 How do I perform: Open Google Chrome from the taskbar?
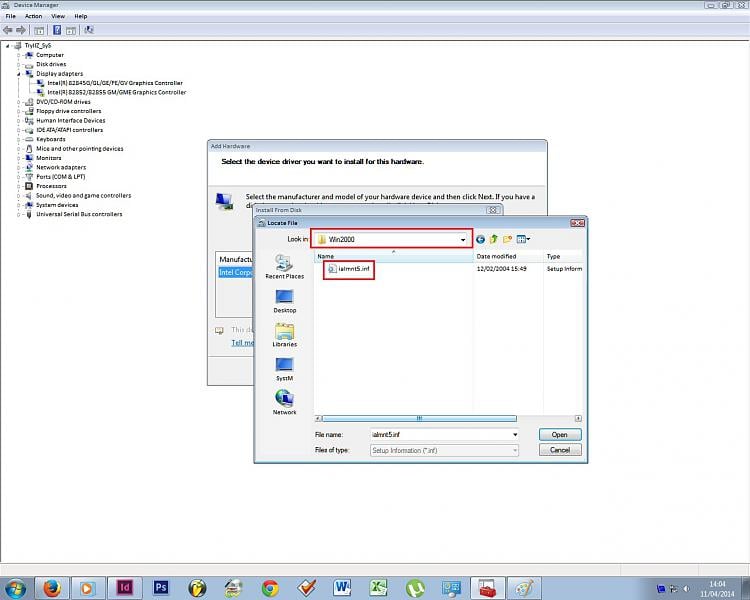(270, 588)
